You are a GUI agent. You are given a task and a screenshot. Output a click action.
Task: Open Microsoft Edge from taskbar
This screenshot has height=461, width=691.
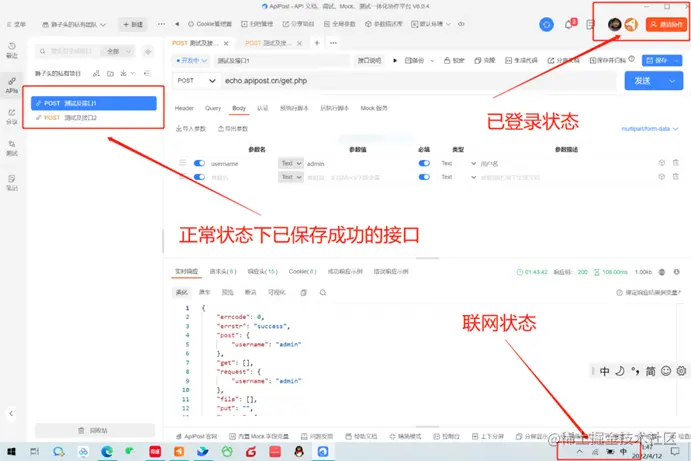107,451
